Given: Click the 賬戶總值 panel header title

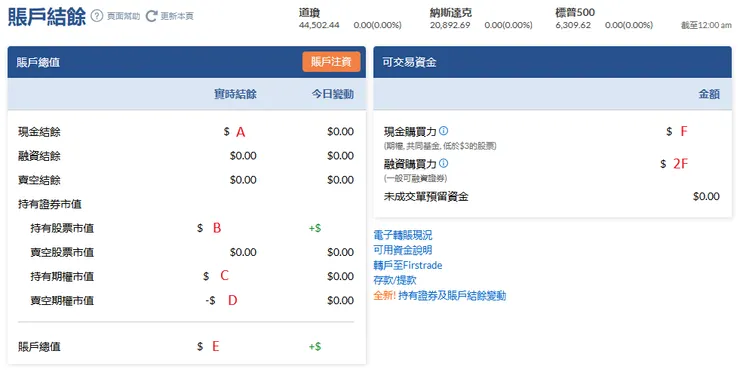Looking at the screenshot, I should click(38, 62).
